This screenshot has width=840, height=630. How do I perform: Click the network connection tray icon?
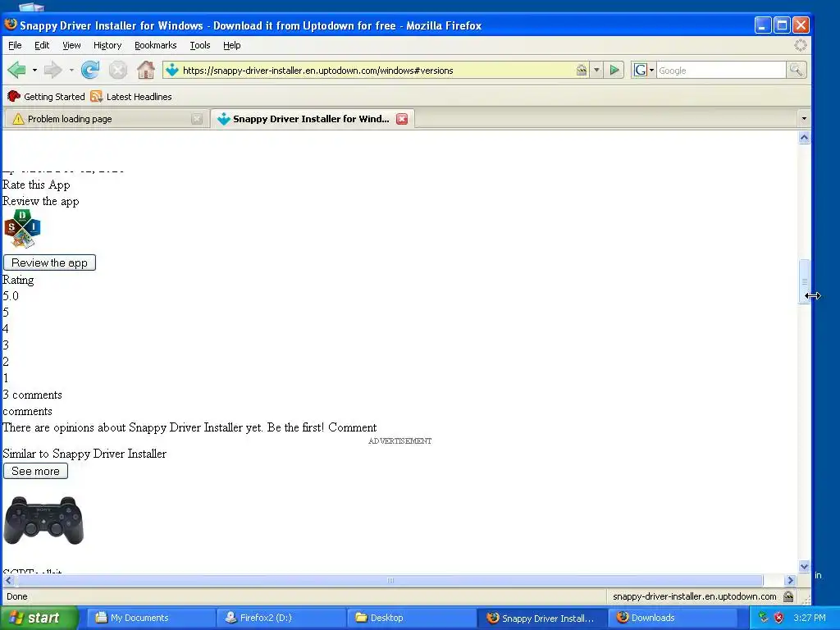tap(763, 618)
